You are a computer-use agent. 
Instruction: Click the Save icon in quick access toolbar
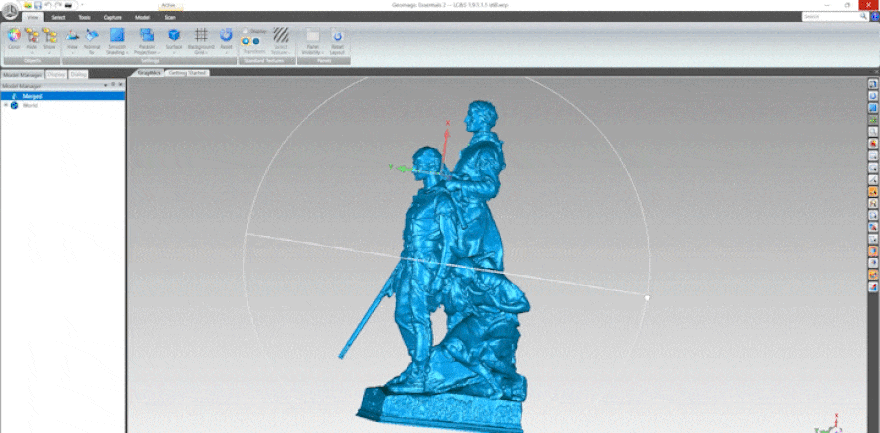click(38, 5)
